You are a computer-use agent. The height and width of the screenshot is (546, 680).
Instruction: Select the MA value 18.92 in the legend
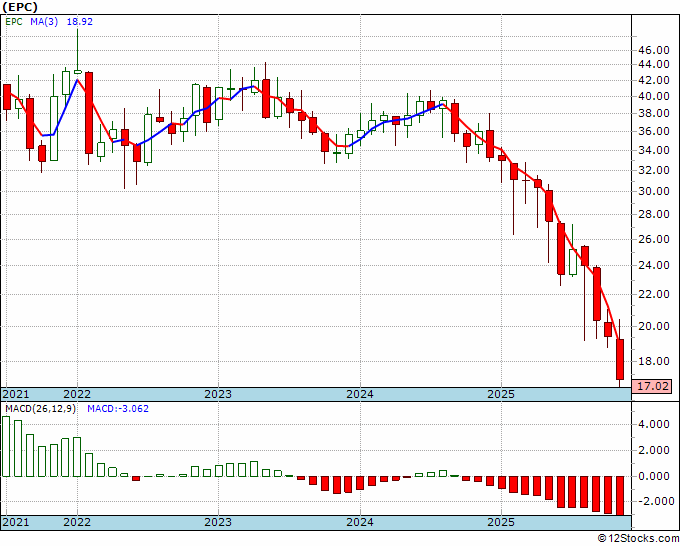click(79, 21)
